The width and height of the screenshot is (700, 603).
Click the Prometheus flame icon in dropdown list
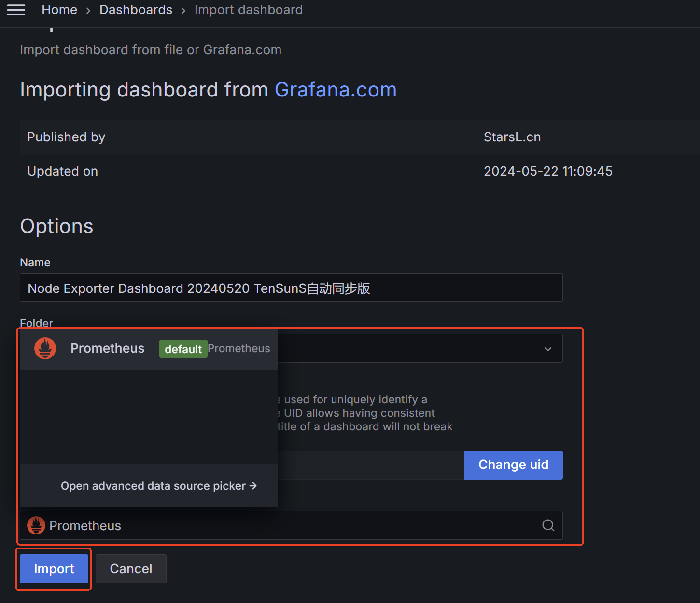pyautogui.click(x=45, y=348)
